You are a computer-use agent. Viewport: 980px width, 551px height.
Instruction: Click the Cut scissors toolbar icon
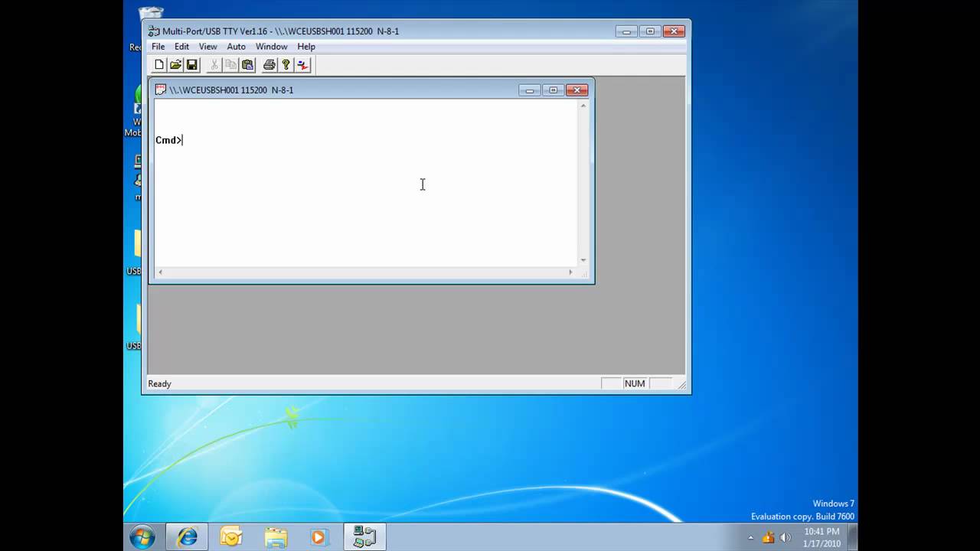tap(214, 65)
